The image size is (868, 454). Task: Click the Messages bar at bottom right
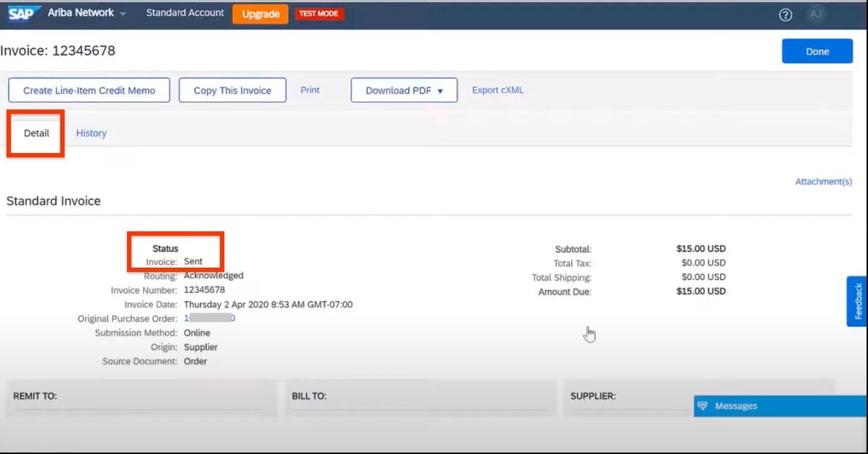[777, 406]
